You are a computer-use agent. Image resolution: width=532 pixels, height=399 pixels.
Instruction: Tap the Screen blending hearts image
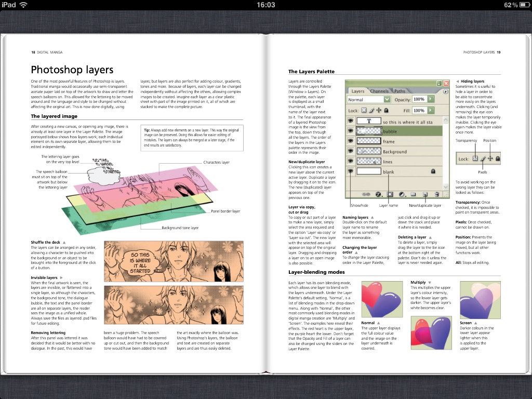tap(480, 300)
